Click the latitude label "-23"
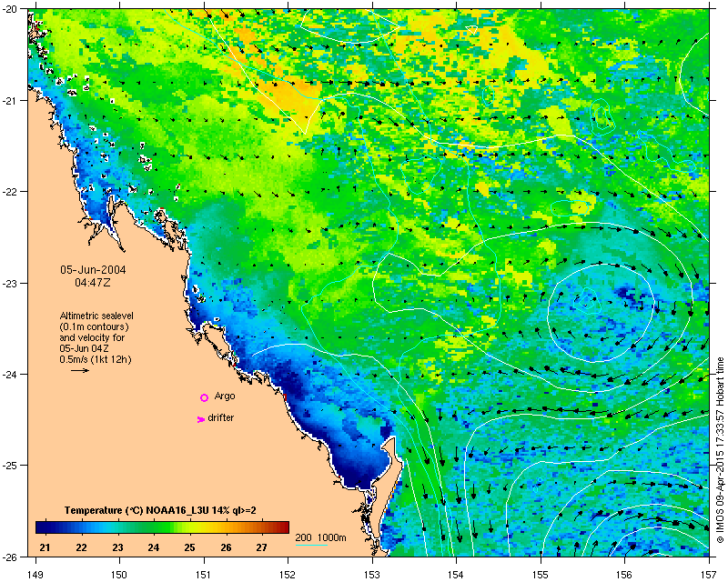This screenshot has height=582, width=728. coord(9,283)
